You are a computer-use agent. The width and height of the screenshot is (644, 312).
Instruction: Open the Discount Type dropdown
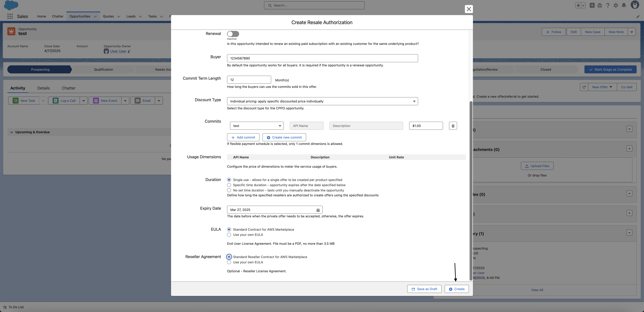pos(322,101)
